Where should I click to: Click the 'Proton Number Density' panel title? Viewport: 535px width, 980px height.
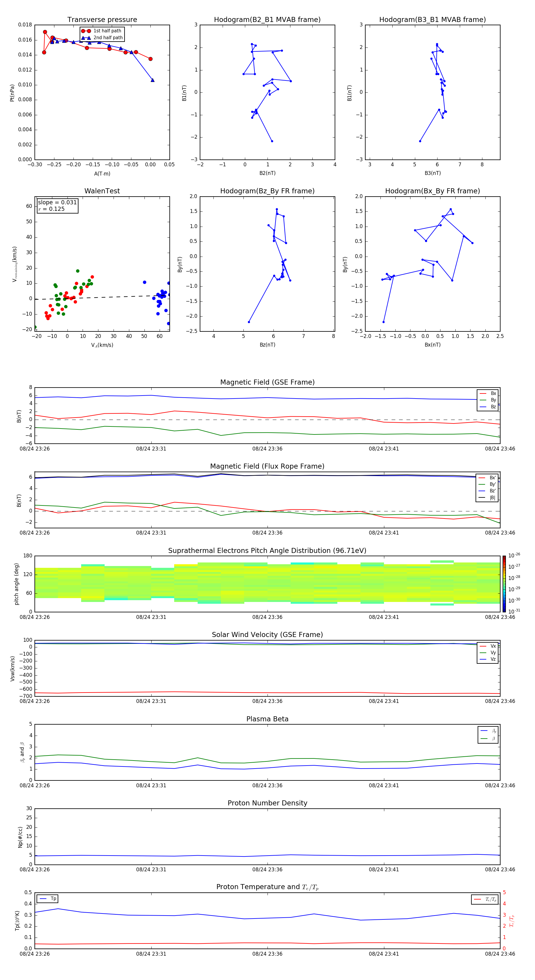[x=267, y=803]
